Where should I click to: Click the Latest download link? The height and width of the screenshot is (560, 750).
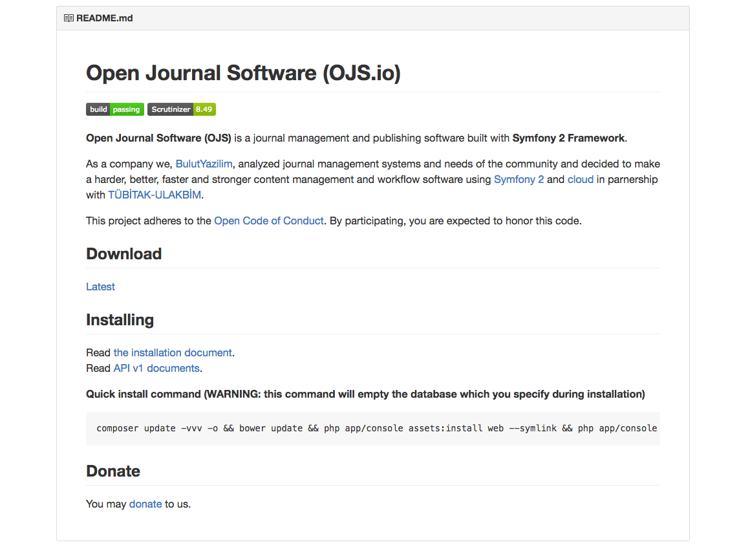coord(100,286)
